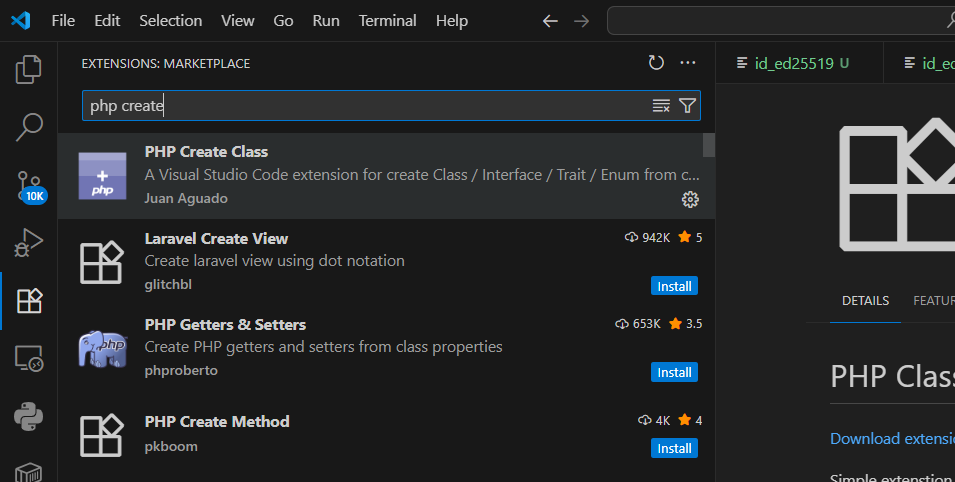The height and width of the screenshot is (482, 955).
Task: Switch to the DETAILS tab
Action: point(865,300)
